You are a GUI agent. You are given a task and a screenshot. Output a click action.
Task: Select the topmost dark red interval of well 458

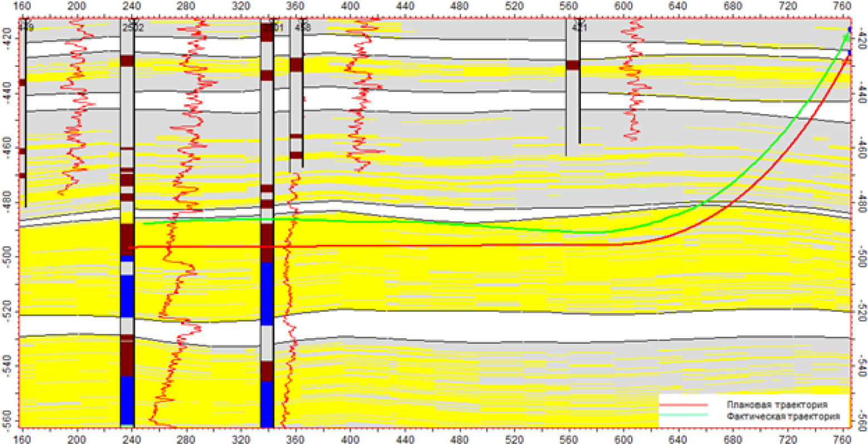click(x=295, y=65)
